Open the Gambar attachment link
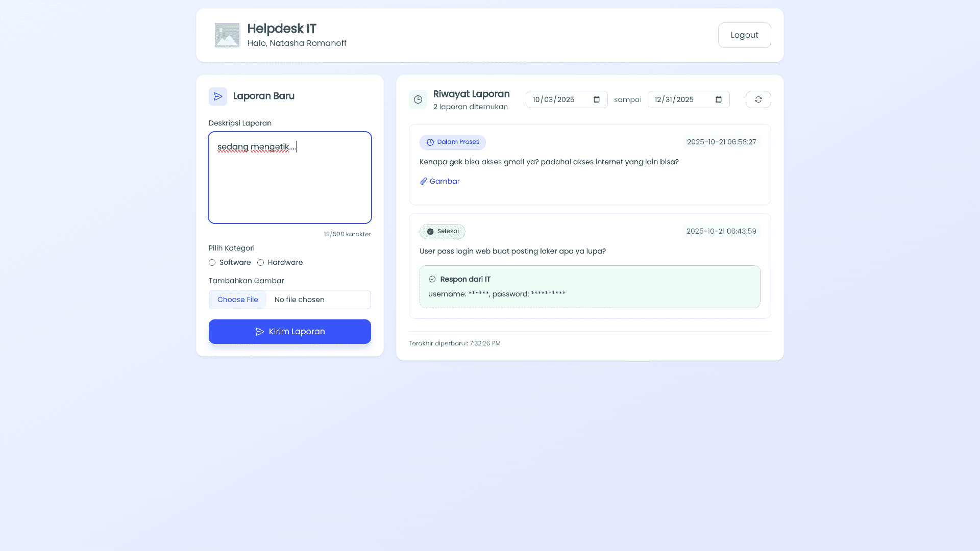Viewport: 980px width, 551px height. pyautogui.click(x=444, y=181)
